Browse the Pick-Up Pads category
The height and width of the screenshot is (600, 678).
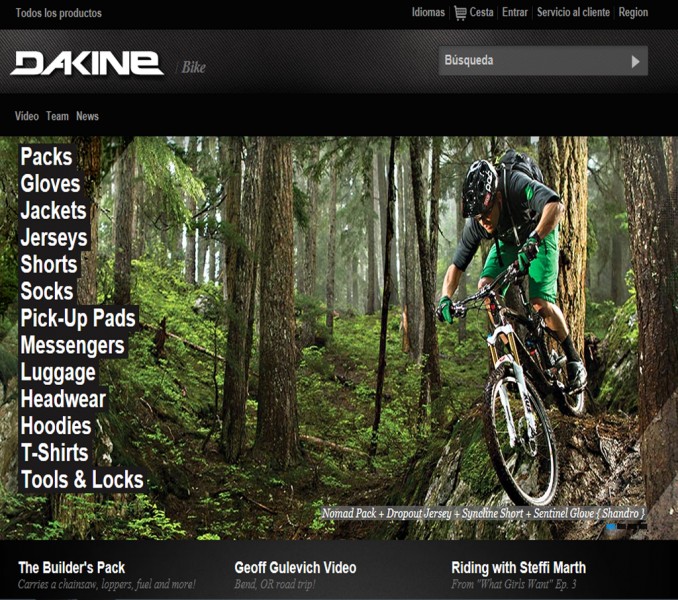78,318
